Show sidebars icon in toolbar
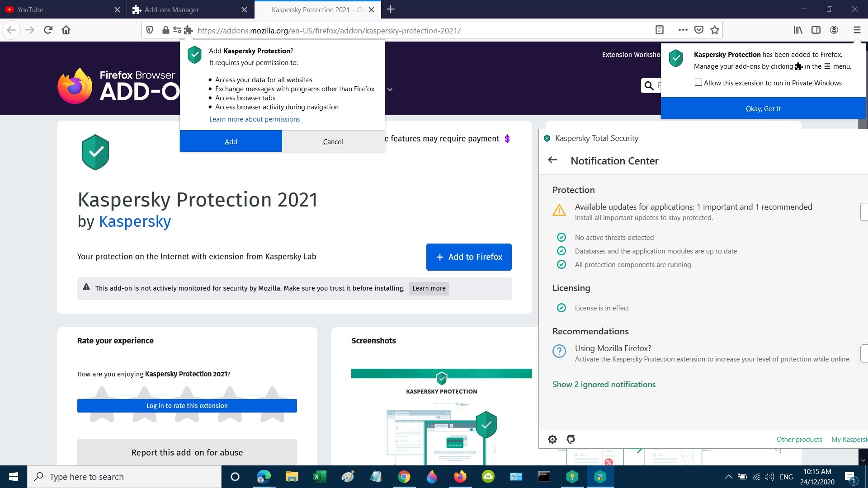The height and width of the screenshot is (488, 868). (816, 30)
